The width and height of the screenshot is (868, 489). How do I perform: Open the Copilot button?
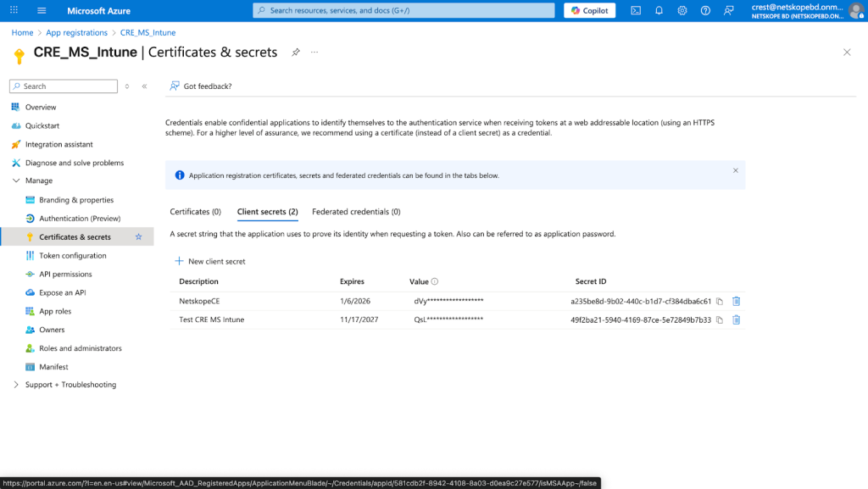pyautogui.click(x=589, y=10)
